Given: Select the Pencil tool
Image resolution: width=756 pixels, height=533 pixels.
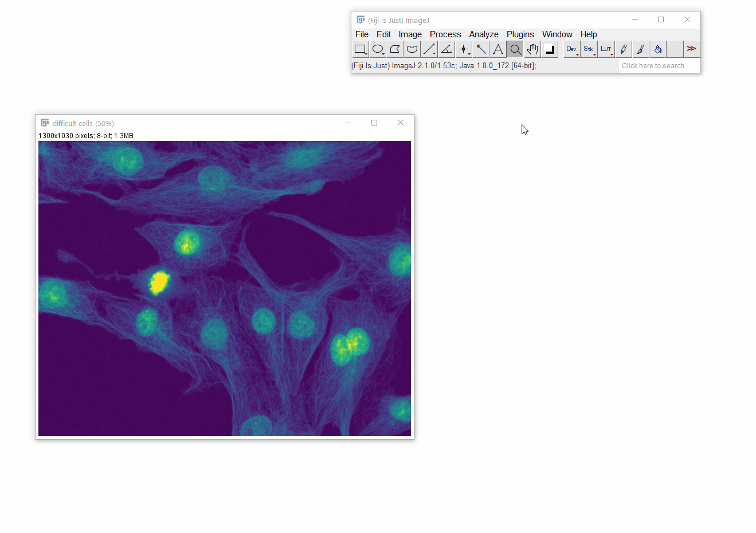Looking at the screenshot, I should coord(624,49).
